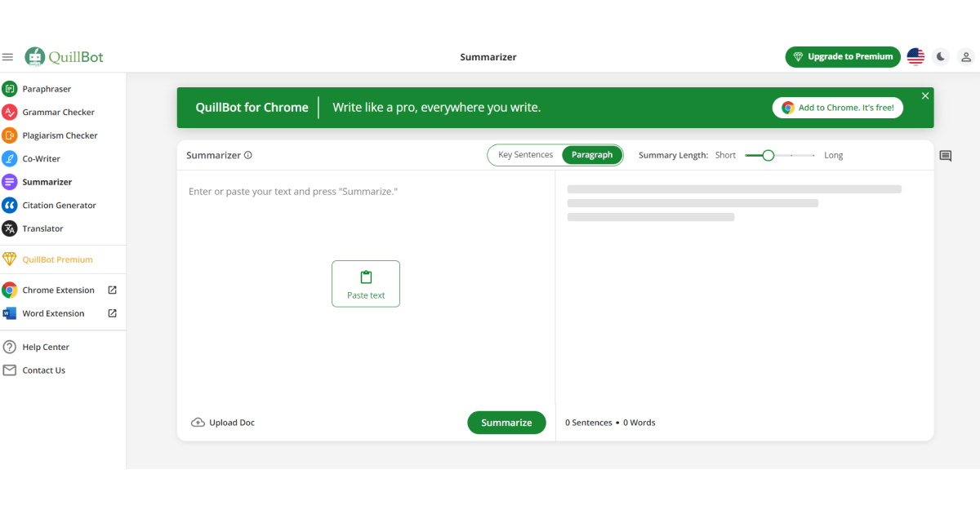Image resolution: width=980 pixels, height=514 pixels.
Task: Open Contact Us link
Action: point(44,370)
